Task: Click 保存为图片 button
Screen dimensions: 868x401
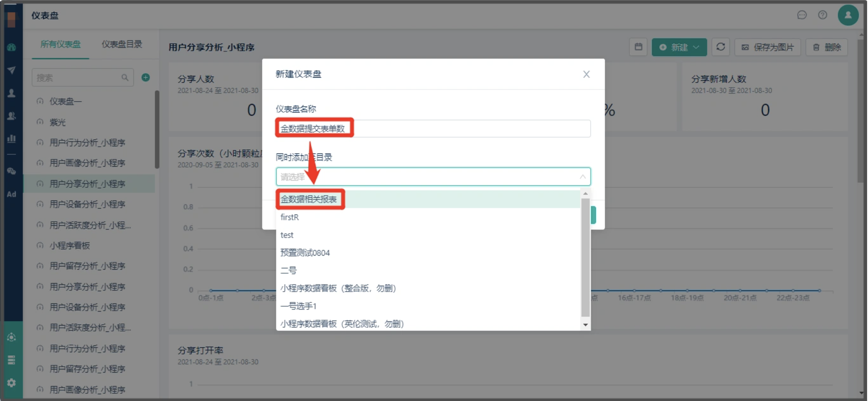Action: click(x=767, y=47)
